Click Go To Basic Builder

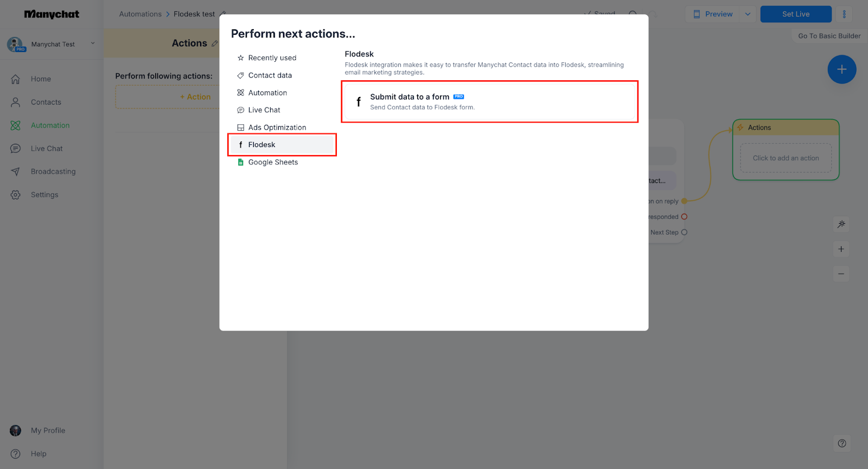click(829, 36)
